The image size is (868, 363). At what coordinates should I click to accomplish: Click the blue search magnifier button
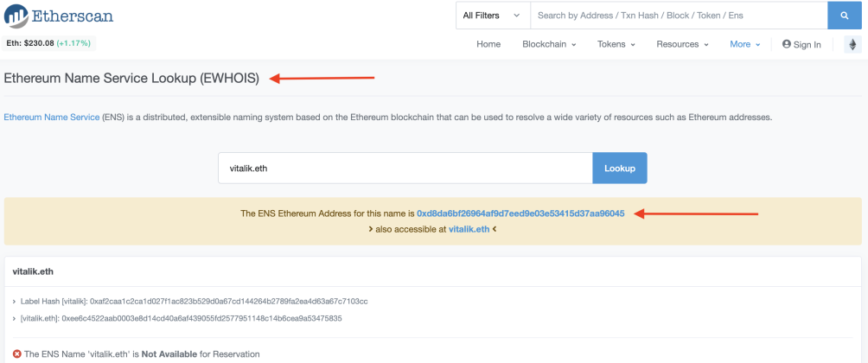(844, 16)
